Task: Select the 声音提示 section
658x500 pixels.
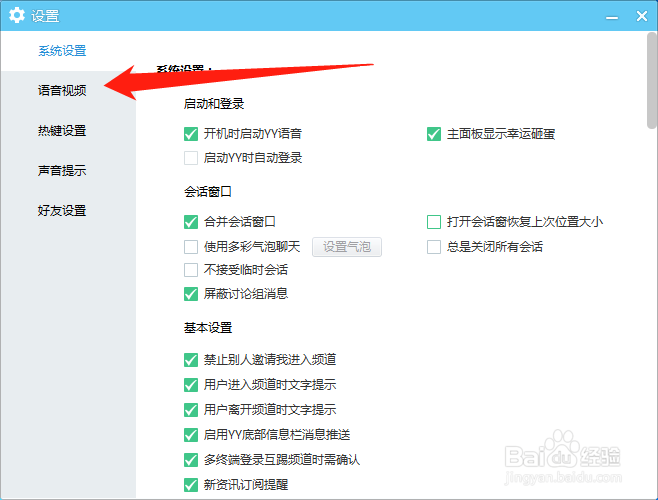Action: point(62,170)
